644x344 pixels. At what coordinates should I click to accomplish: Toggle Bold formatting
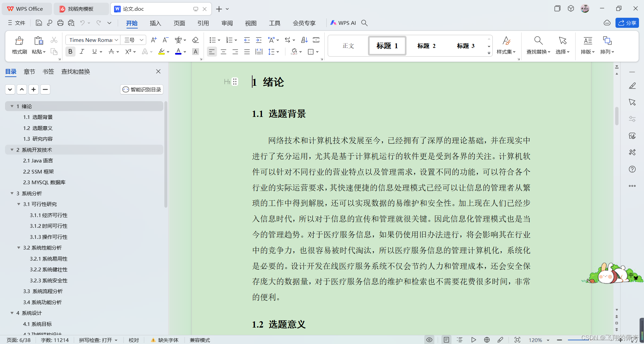pyautogui.click(x=70, y=52)
